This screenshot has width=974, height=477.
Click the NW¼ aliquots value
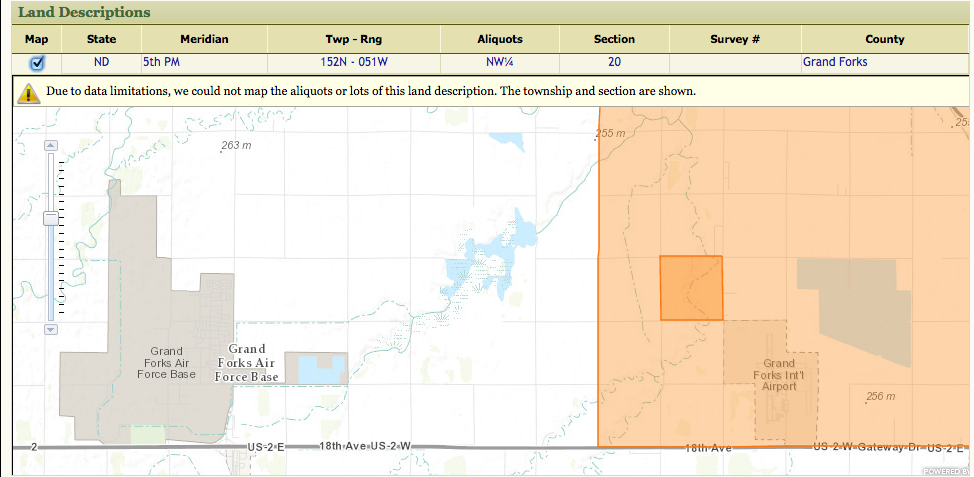[x=500, y=62]
